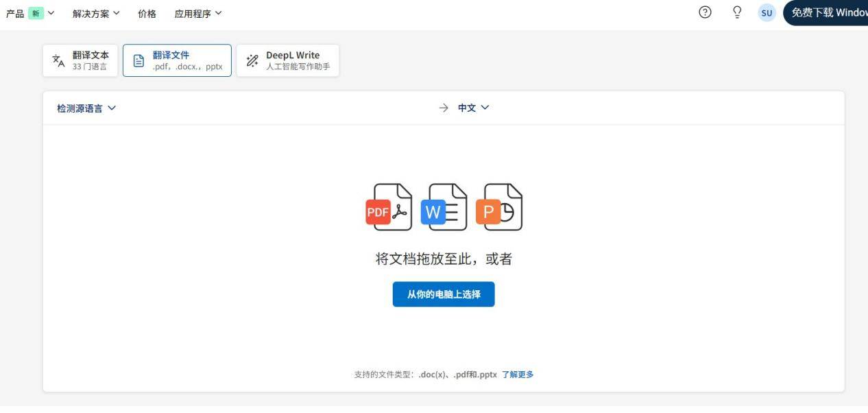
Task: Click the 将文档拖放至此 drop zone text
Action: [x=444, y=259]
